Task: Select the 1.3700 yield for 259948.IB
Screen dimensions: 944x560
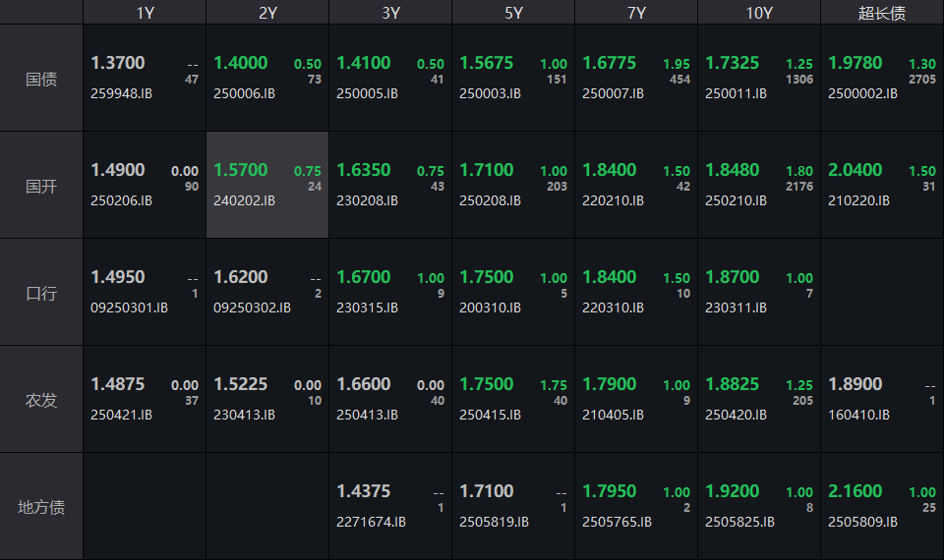Action: pos(118,63)
